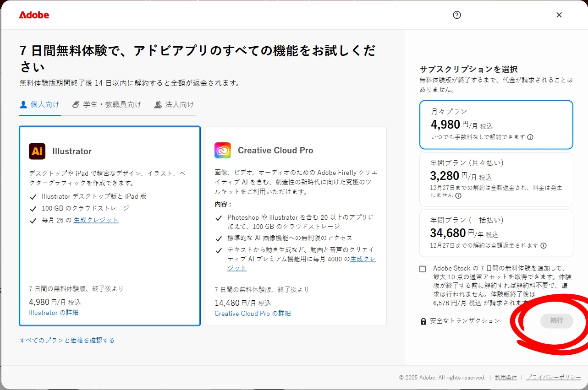Click the © 2025 Adobe copyright text
The image size is (588, 390).
[442, 377]
